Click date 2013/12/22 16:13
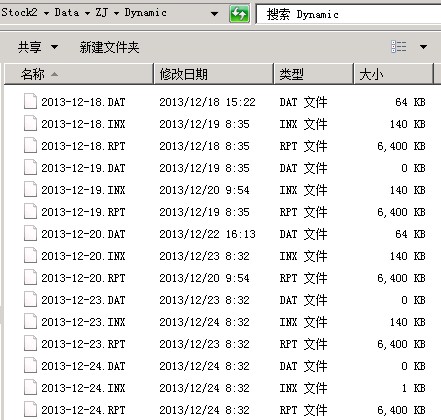This screenshot has height=420, width=441. pyautogui.click(x=207, y=234)
